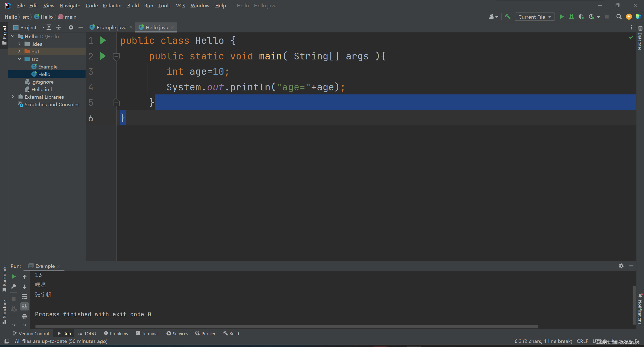Click the Build project hammer icon
Image resolution: width=644 pixels, height=347 pixels.
coord(508,17)
